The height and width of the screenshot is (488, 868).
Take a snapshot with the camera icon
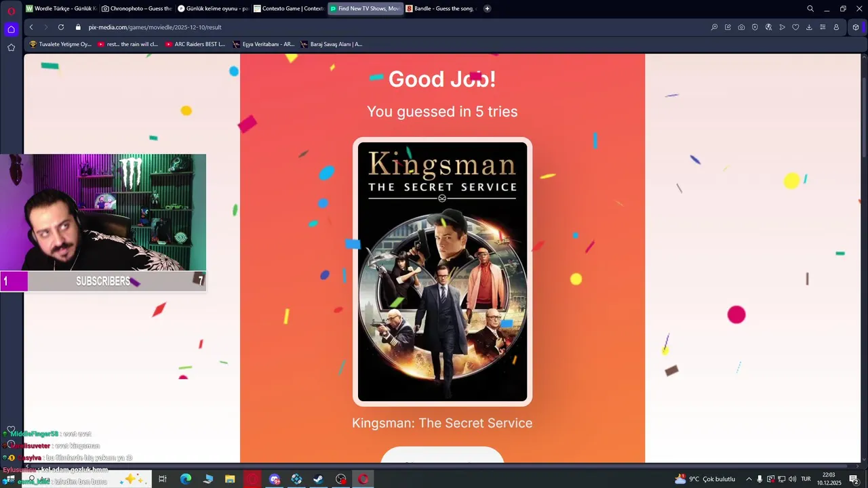[741, 27]
